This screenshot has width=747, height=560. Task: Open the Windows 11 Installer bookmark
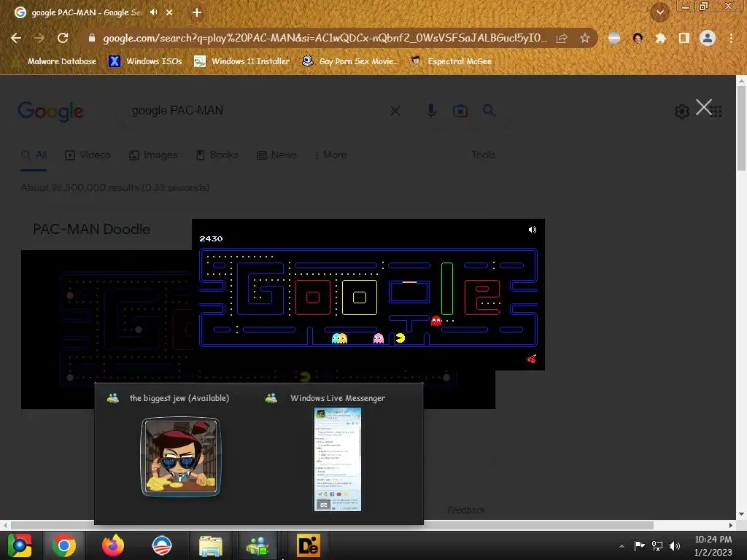point(241,61)
